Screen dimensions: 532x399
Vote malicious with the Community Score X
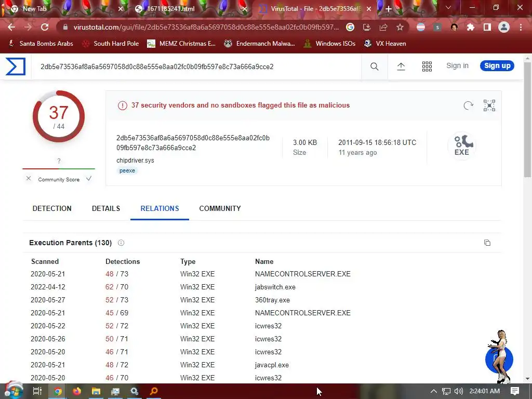click(29, 179)
